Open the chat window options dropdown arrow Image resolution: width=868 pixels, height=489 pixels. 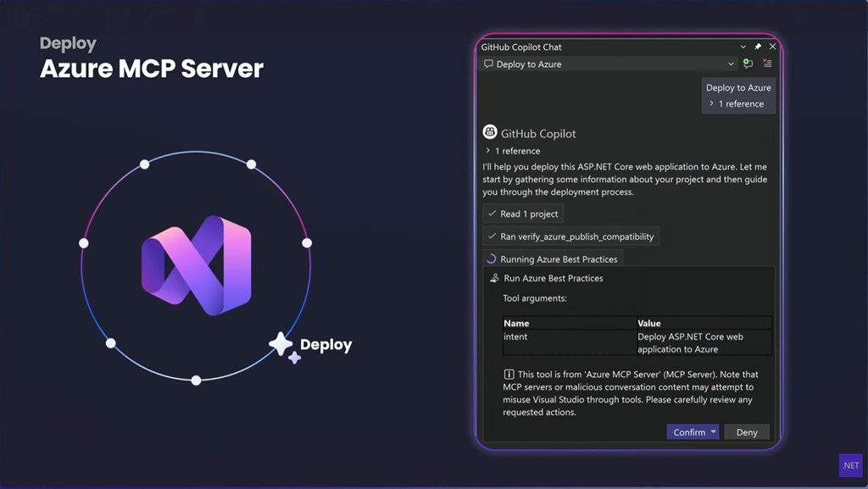[x=743, y=47]
